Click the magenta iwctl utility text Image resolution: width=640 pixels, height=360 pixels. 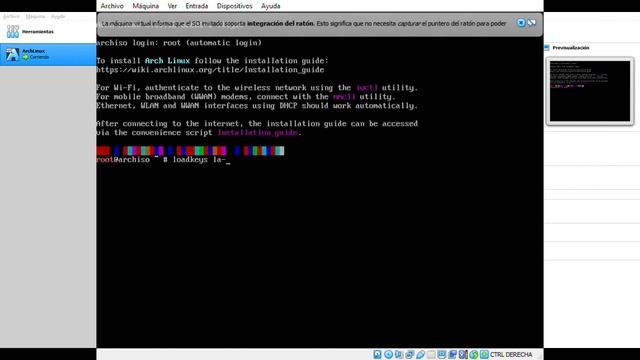pyautogui.click(x=367, y=88)
